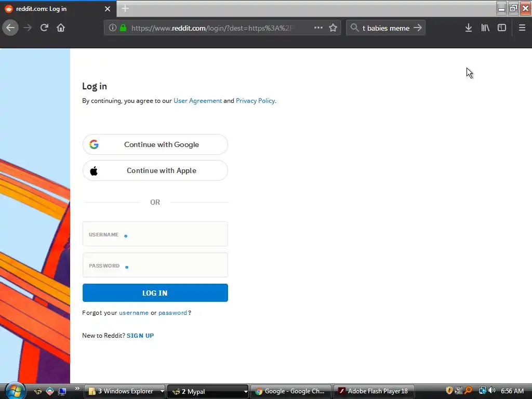Click the forward navigation arrow
532x399 pixels.
point(28,28)
